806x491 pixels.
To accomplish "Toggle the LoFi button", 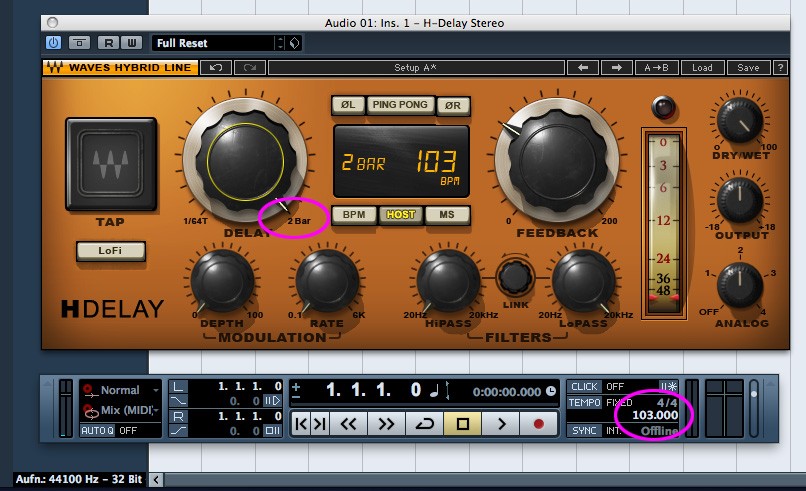I will 111,251.
